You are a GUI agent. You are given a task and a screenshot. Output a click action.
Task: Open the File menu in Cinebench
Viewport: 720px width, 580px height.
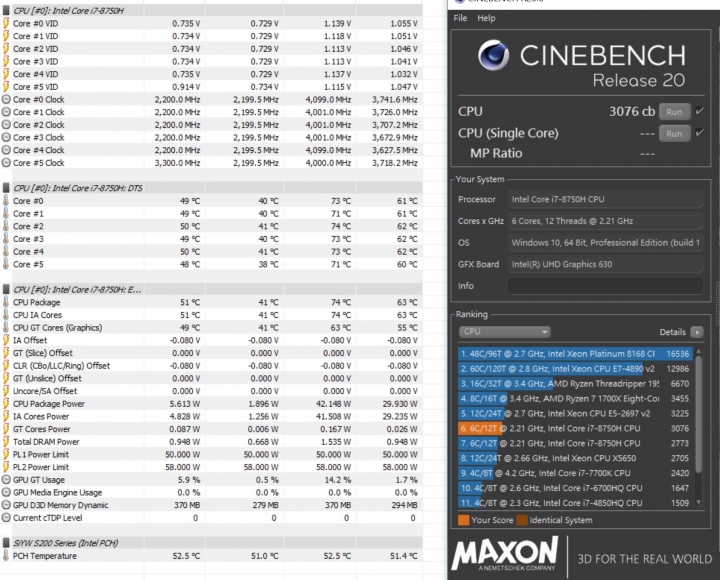[460, 18]
